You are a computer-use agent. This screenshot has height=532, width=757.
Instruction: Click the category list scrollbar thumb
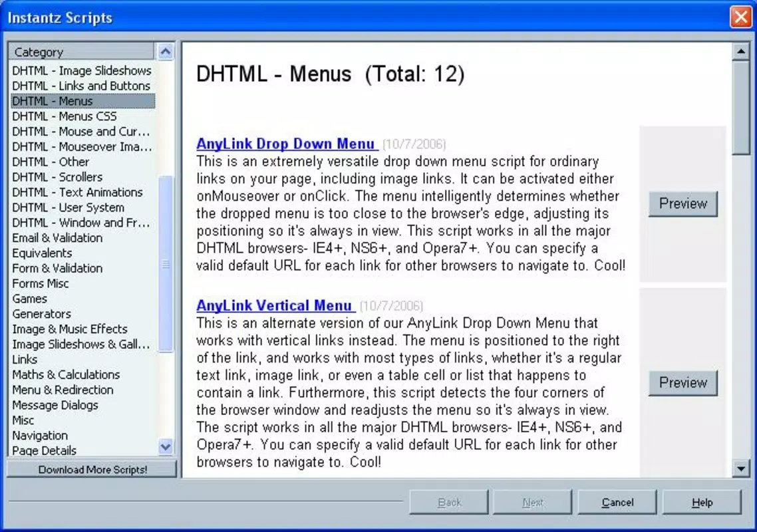pos(166,263)
